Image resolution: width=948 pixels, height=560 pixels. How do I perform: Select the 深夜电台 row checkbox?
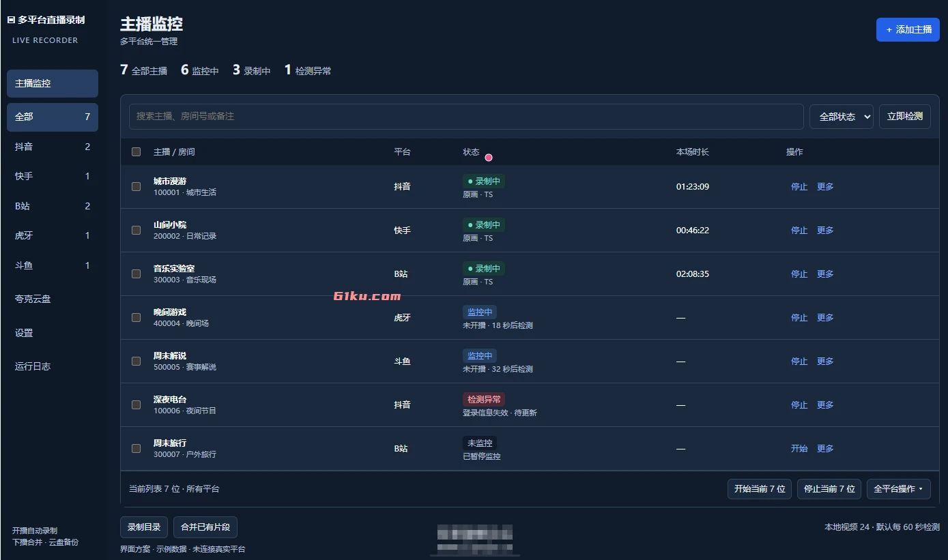point(137,405)
